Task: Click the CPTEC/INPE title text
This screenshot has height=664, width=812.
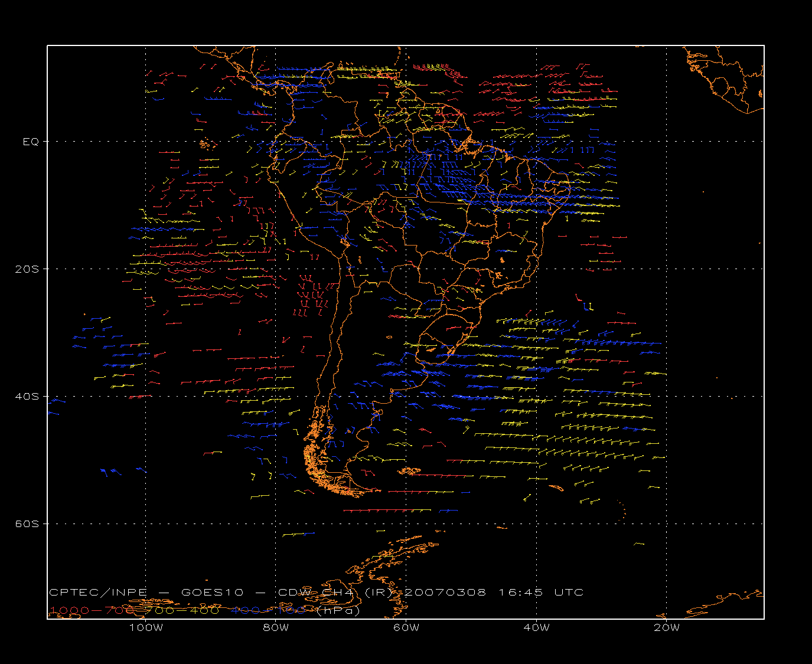Action: point(98,592)
